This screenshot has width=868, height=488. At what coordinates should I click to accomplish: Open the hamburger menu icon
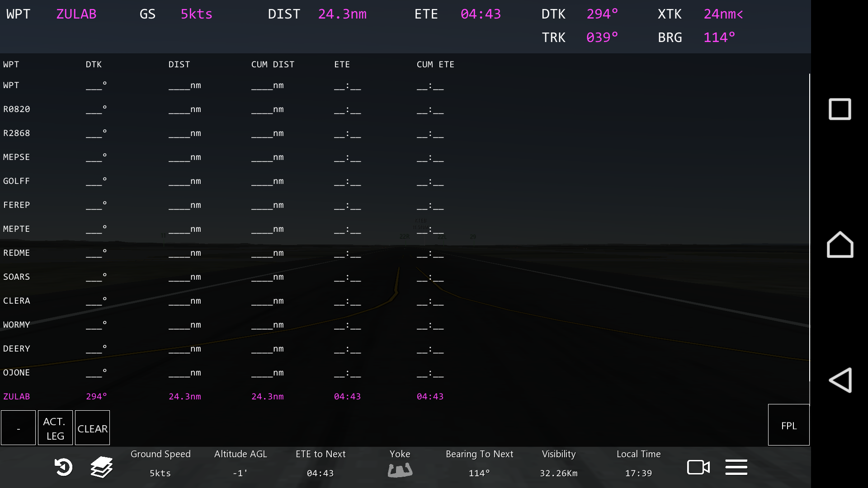point(736,467)
